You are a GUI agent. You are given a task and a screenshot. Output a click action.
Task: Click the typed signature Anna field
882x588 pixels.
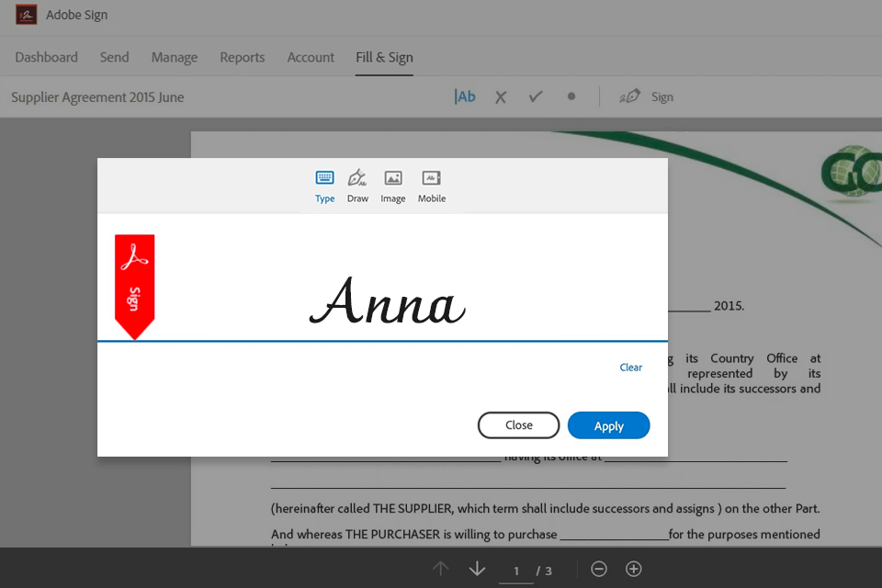pos(387,301)
